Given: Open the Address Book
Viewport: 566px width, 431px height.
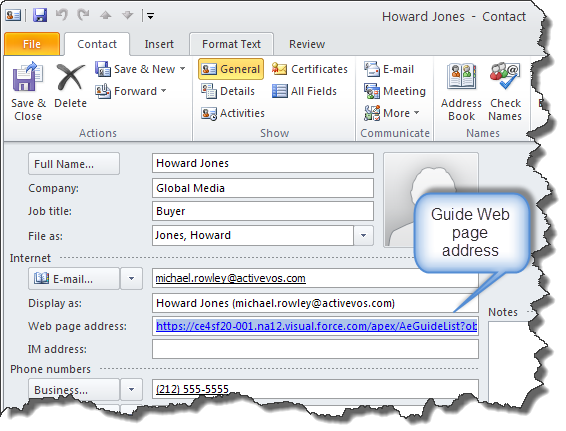Looking at the screenshot, I should click(461, 91).
